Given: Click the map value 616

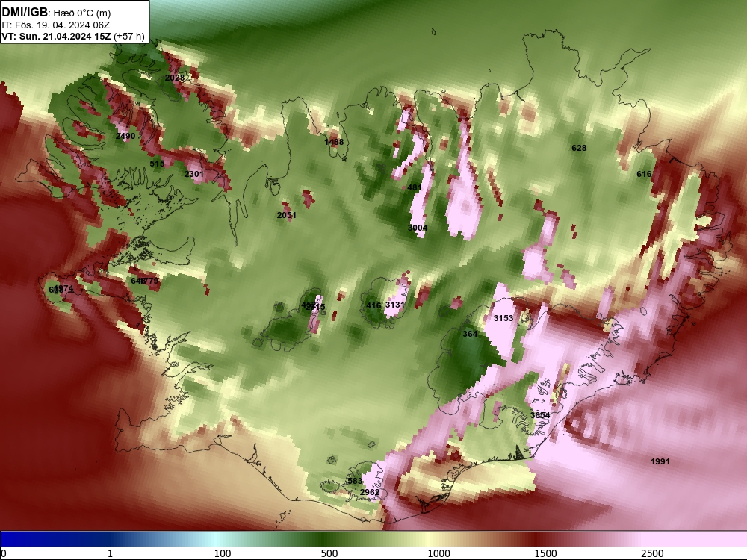Looking at the screenshot, I should point(644,174).
